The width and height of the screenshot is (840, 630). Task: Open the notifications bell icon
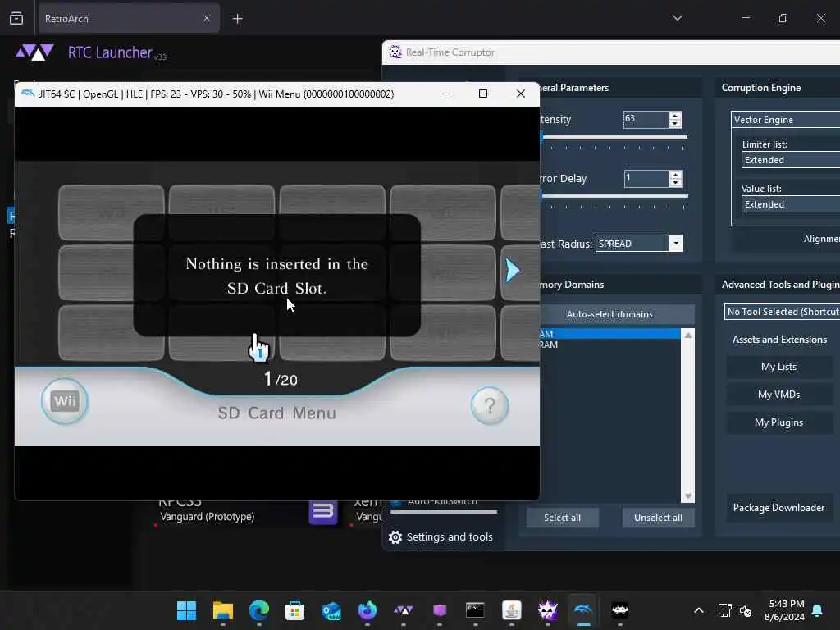(x=818, y=610)
